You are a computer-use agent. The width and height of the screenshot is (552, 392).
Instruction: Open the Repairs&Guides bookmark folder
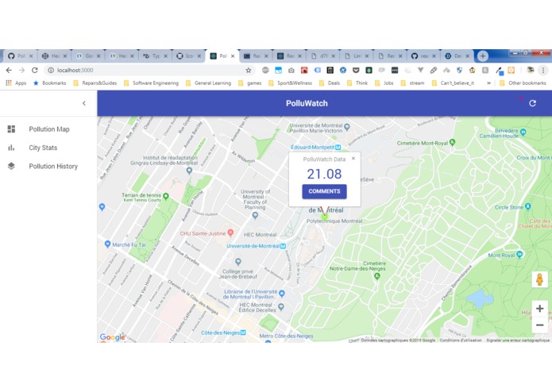[95, 83]
